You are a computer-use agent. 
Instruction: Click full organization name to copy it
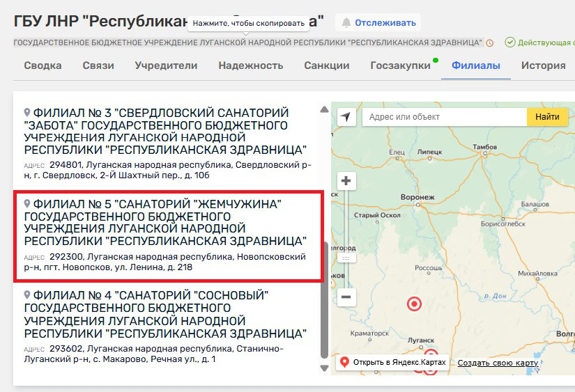pos(248,42)
